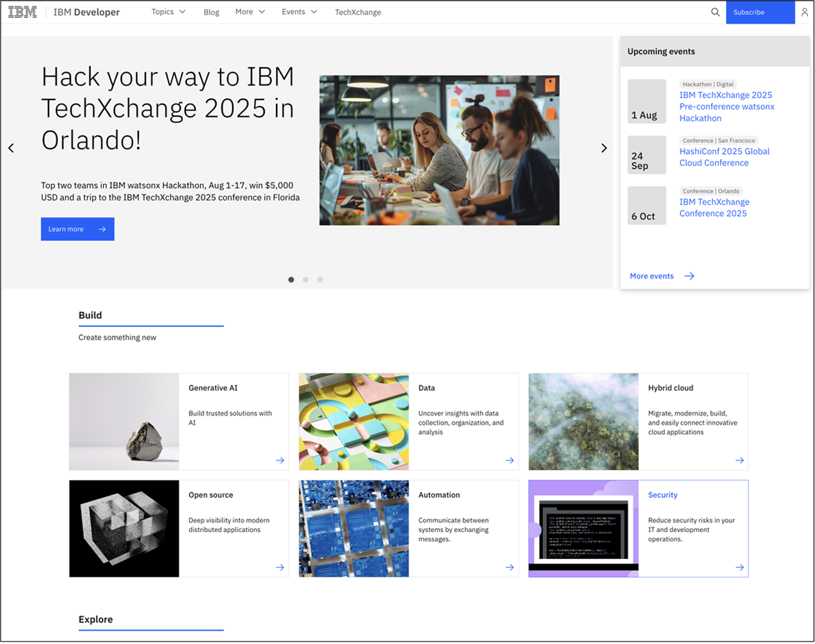Click the Subscribe button
This screenshot has height=644, width=815.
coord(760,12)
